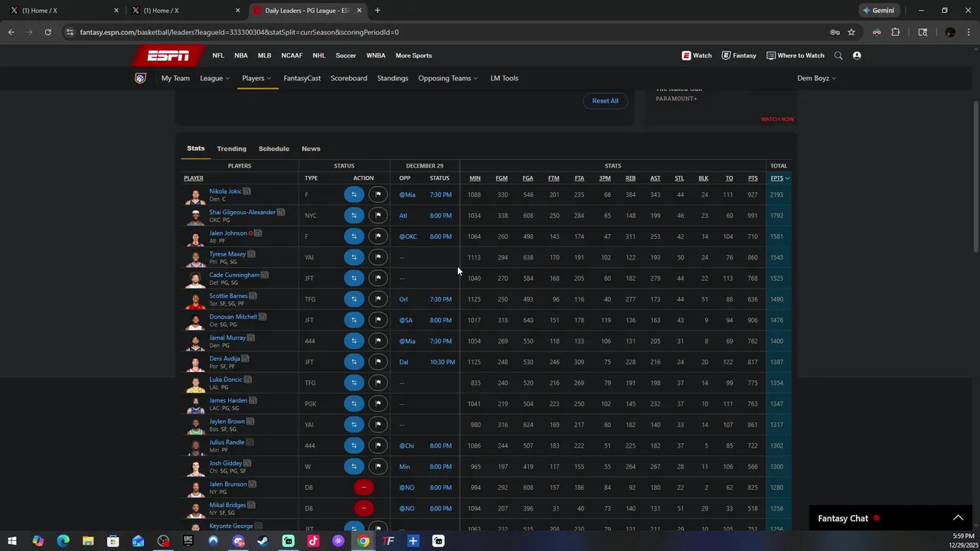Click the trade icon for Nikola Jokic

click(x=354, y=194)
